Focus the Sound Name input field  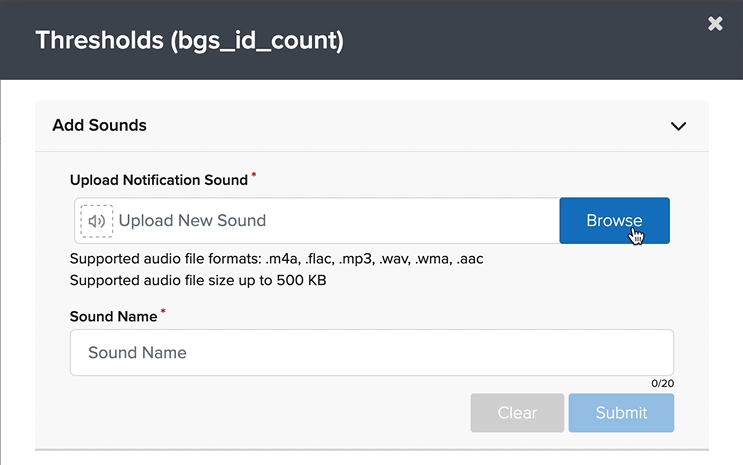click(372, 353)
